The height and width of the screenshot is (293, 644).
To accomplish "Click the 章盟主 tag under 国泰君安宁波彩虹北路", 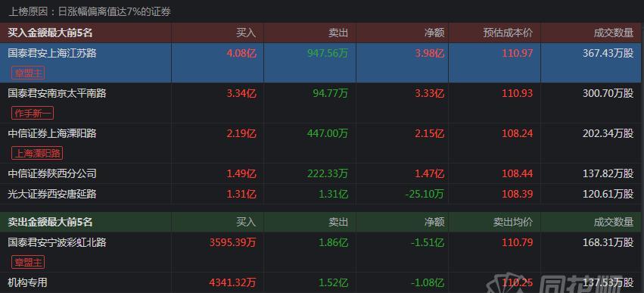I will pos(28,262).
